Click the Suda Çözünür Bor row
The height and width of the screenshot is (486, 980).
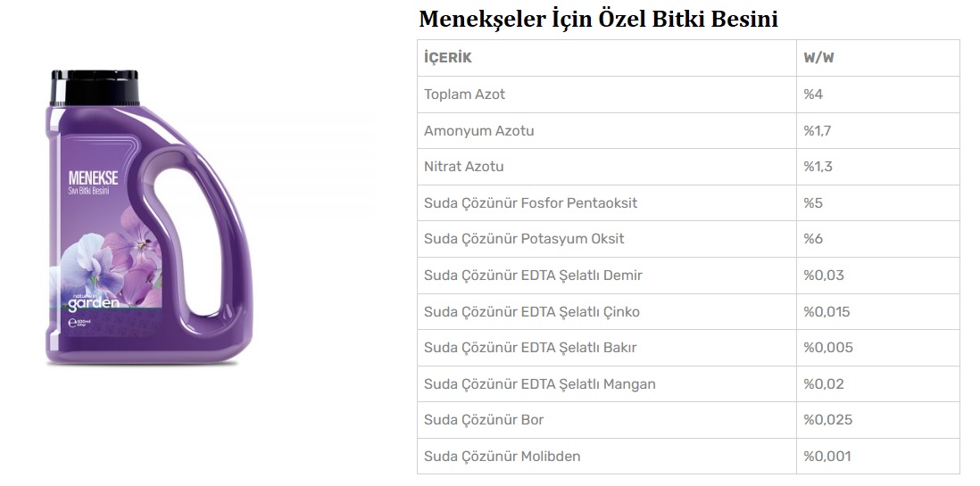pyautogui.click(x=688, y=420)
